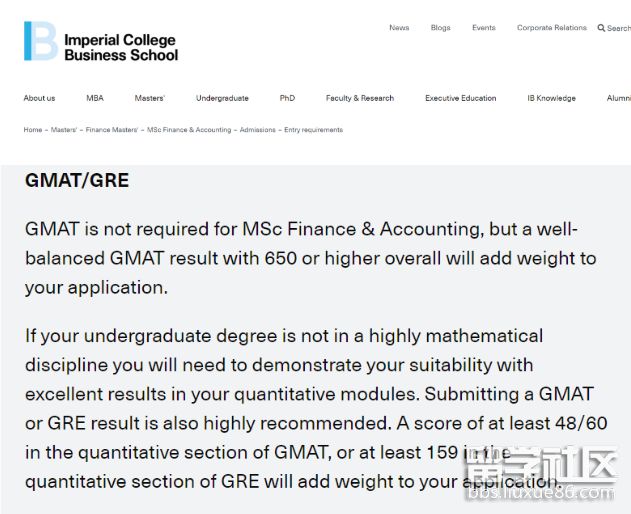Go to the Blogs page
This screenshot has width=631, height=514.
441,28
